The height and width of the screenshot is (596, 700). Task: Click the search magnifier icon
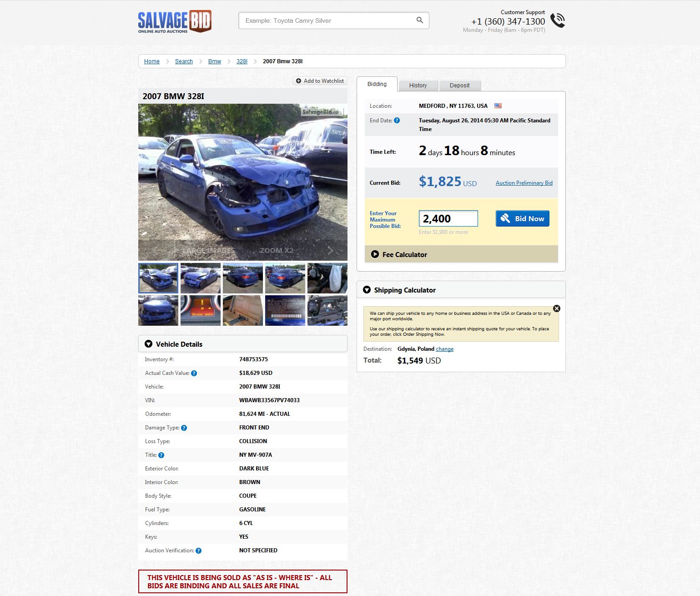(420, 20)
